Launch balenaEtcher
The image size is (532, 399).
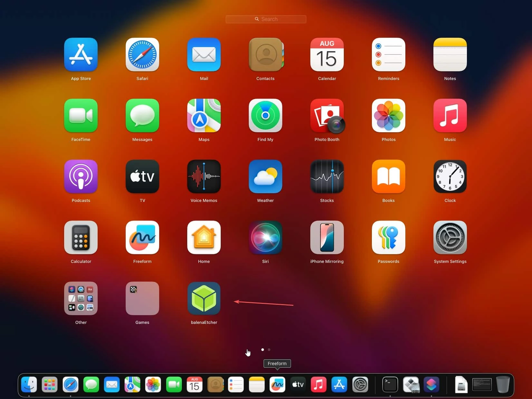204,298
